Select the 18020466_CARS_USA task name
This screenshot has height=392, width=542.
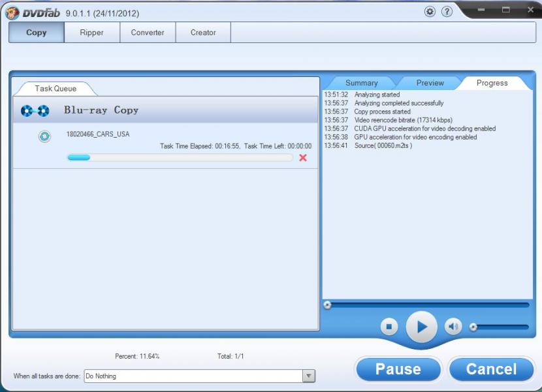98,134
